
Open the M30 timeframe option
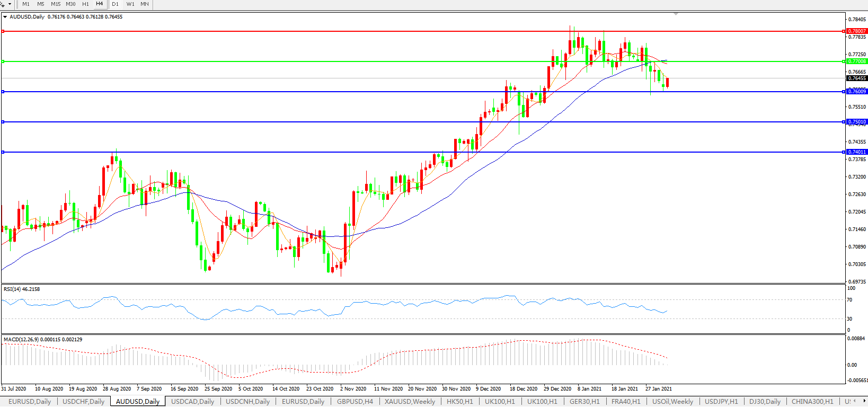pyautogui.click(x=70, y=4)
